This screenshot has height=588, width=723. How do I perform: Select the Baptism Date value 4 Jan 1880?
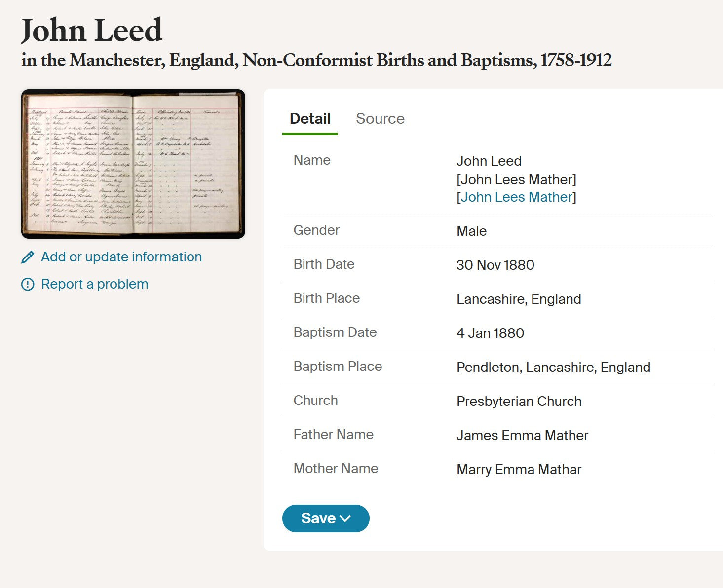[x=490, y=333]
